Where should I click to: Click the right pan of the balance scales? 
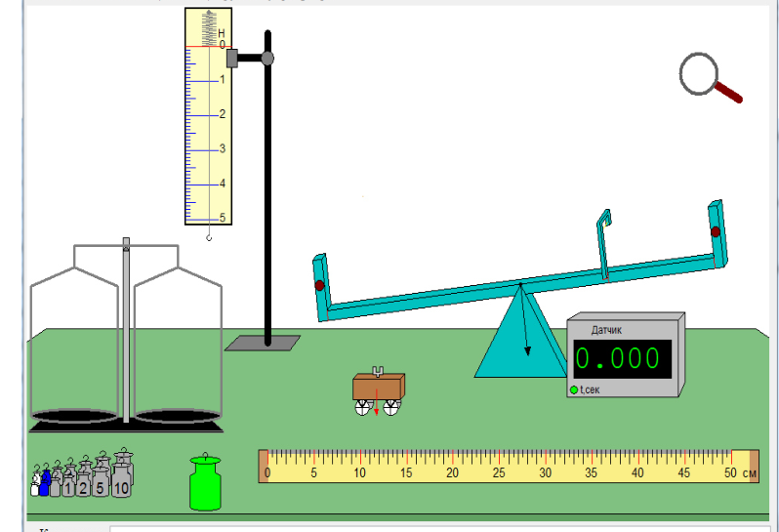click(178, 416)
